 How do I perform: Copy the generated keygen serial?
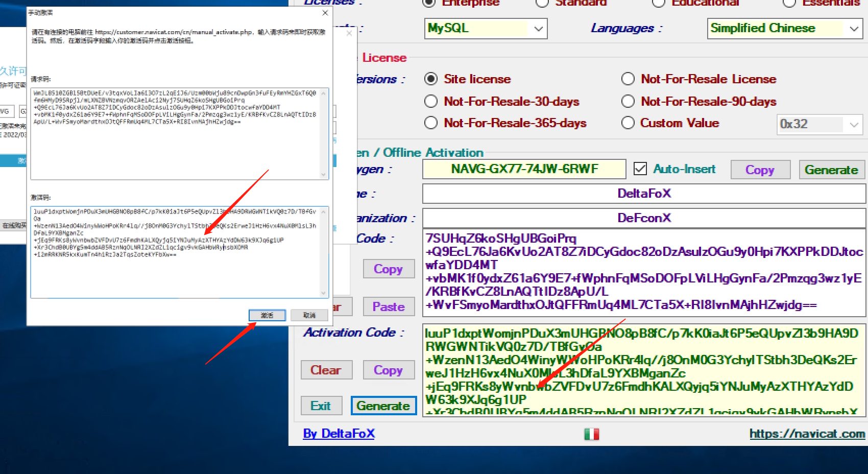760,170
